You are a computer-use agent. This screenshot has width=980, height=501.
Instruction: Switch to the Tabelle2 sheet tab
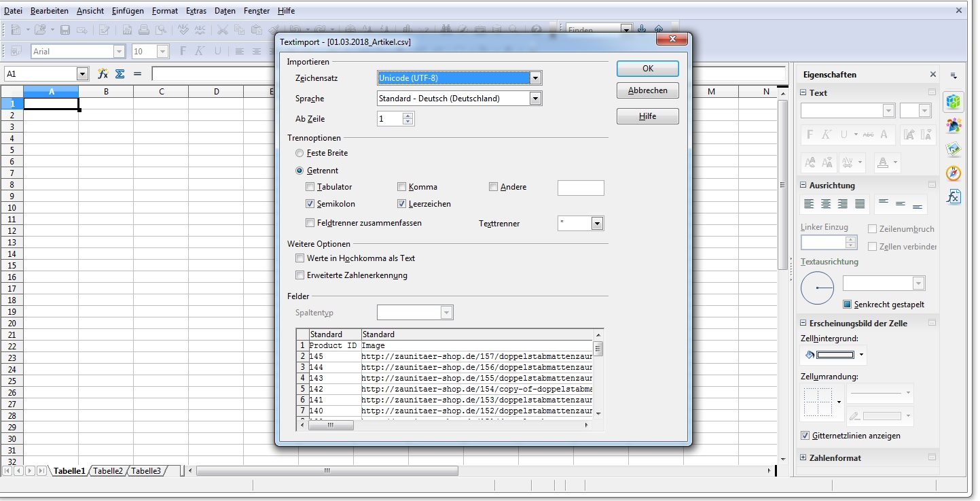click(x=108, y=471)
